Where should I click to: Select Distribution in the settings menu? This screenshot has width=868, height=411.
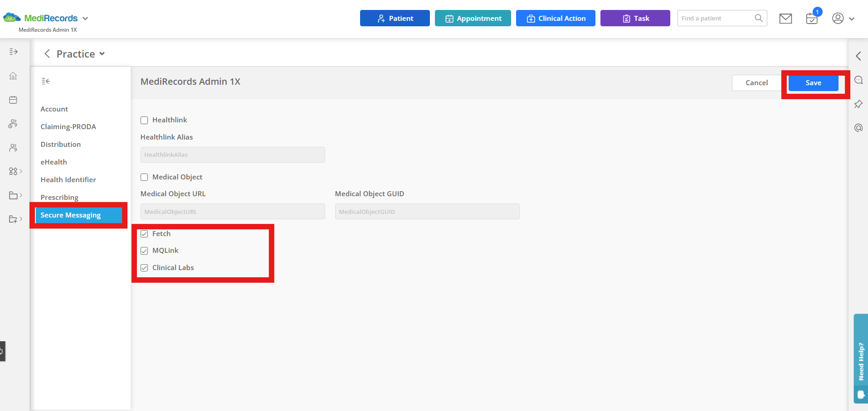[61, 145]
